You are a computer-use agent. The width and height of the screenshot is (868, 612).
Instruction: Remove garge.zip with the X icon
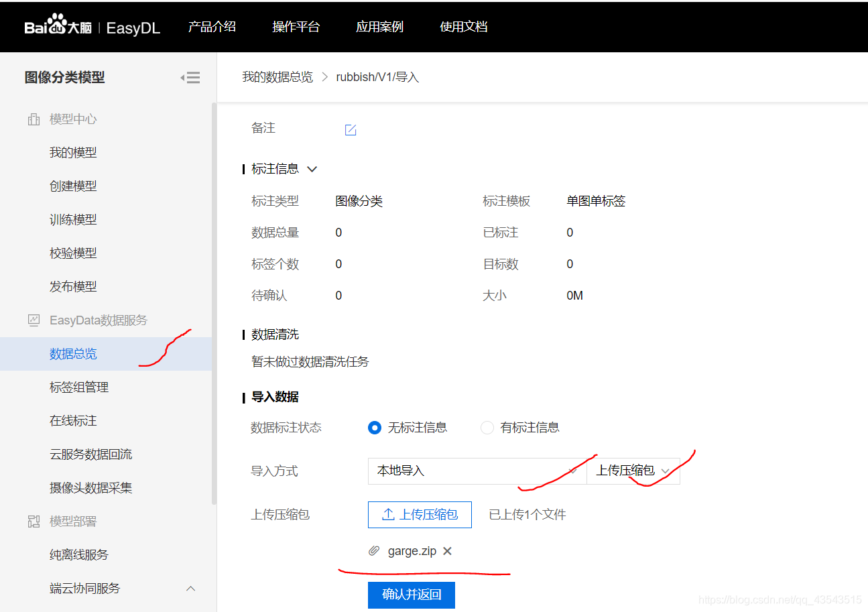(448, 551)
